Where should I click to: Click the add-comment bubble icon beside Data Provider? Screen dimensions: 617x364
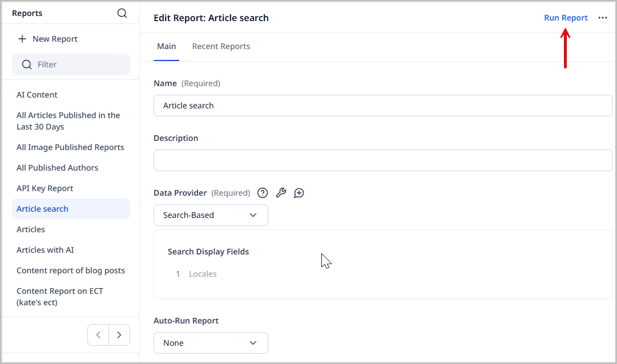(x=299, y=193)
